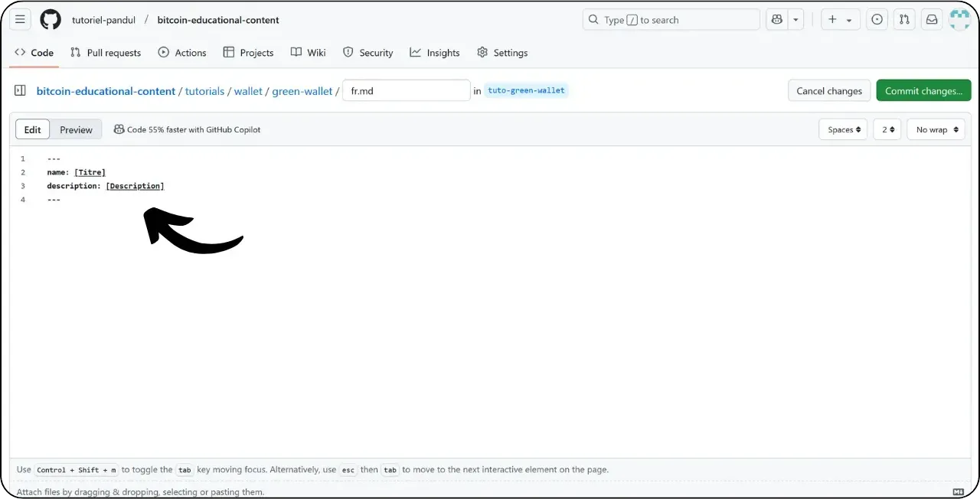This screenshot has height=499, width=980.
Task: Open the Spaces indentation mode dropdown
Action: click(x=842, y=129)
